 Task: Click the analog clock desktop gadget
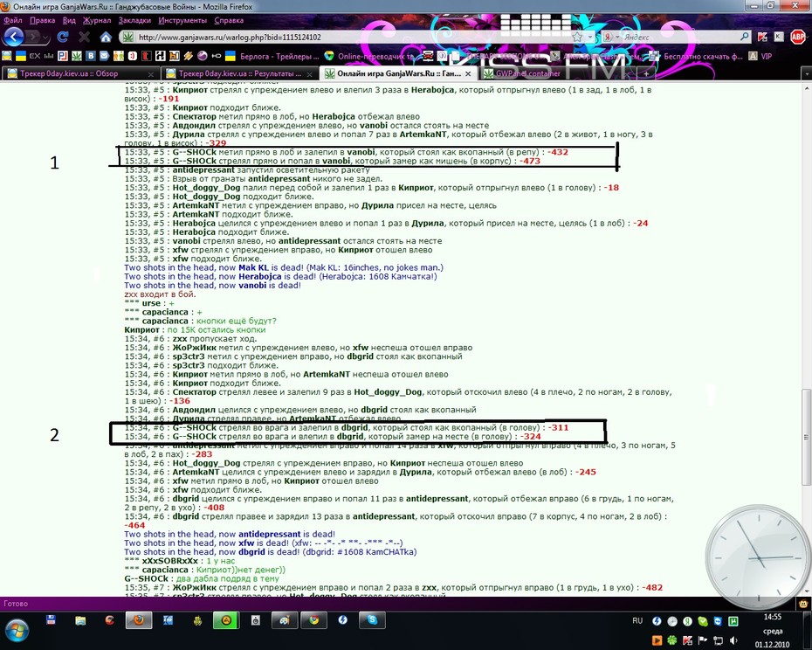point(760,557)
